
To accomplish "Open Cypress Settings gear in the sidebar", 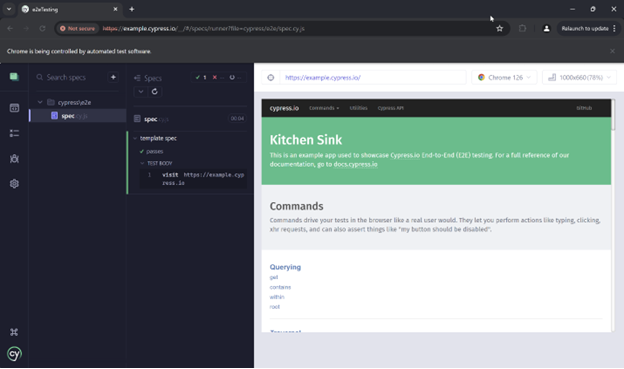I will tap(14, 184).
